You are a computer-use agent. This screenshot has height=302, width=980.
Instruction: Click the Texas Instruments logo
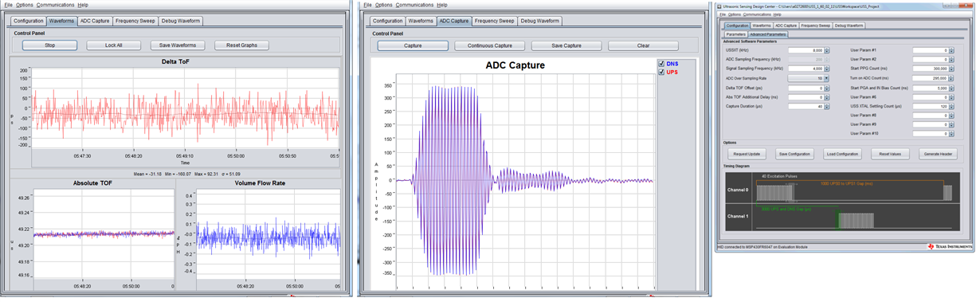950,247
